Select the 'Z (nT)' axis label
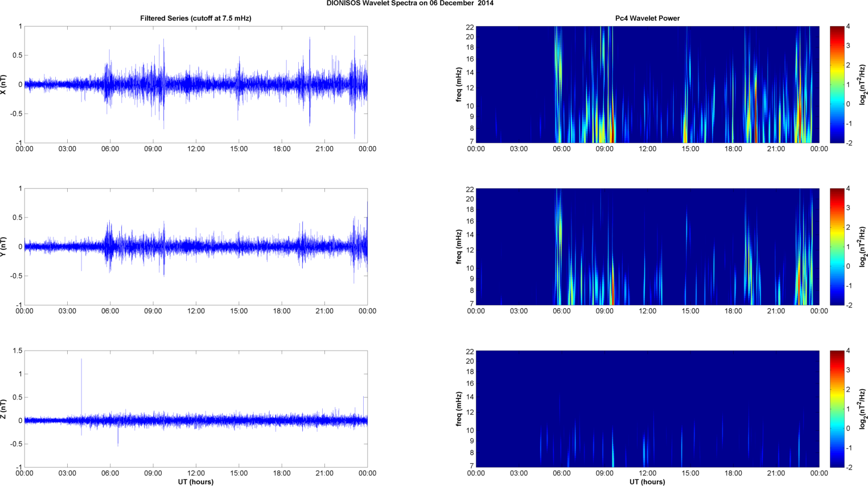The width and height of the screenshot is (868, 486). [x=4, y=409]
